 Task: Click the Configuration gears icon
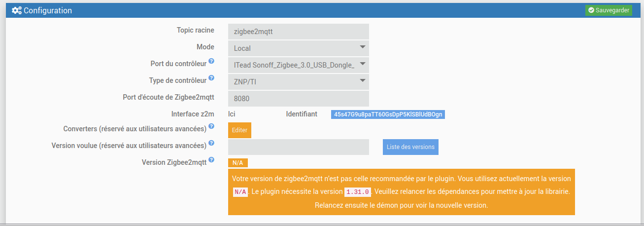pyautogui.click(x=17, y=10)
